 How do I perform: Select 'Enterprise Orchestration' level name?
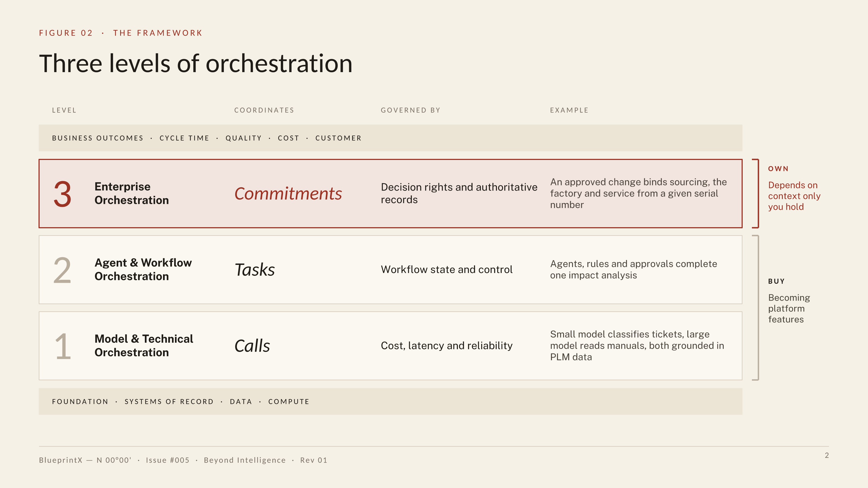pyautogui.click(x=132, y=193)
